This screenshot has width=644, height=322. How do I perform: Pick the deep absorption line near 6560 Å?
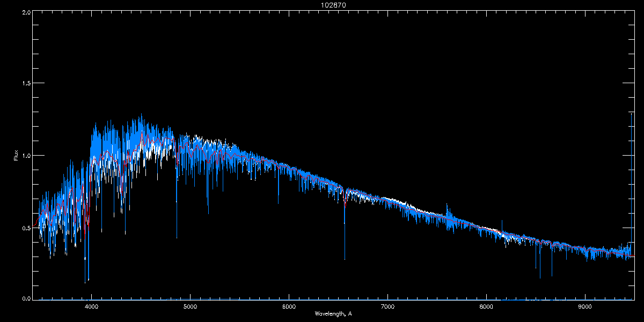pyautogui.click(x=345, y=252)
